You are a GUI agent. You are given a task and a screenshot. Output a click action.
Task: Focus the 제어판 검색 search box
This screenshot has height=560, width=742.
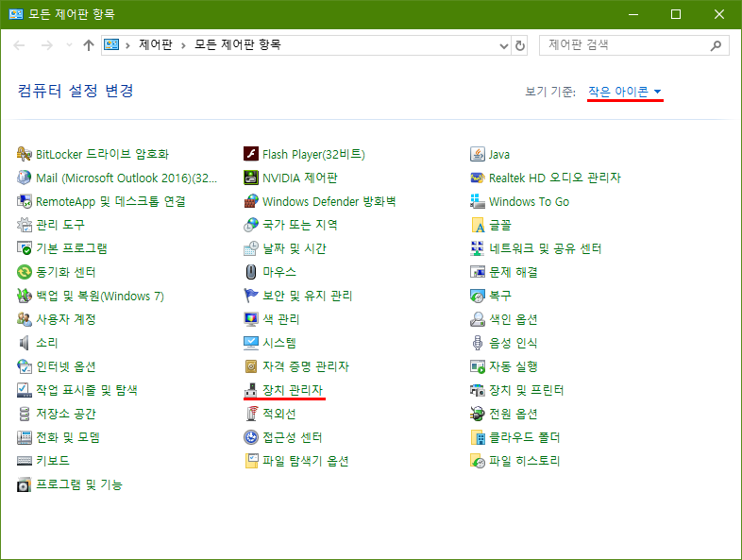[x=634, y=45]
